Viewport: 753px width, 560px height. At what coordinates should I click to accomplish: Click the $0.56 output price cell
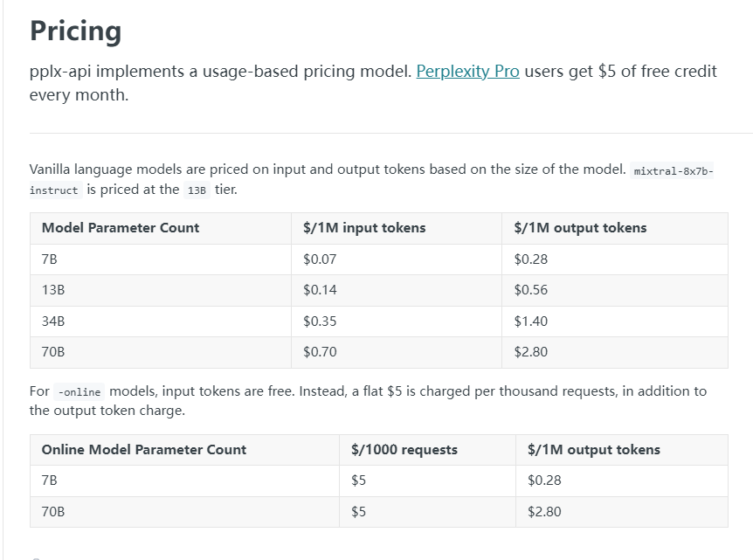tap(531, 290)
